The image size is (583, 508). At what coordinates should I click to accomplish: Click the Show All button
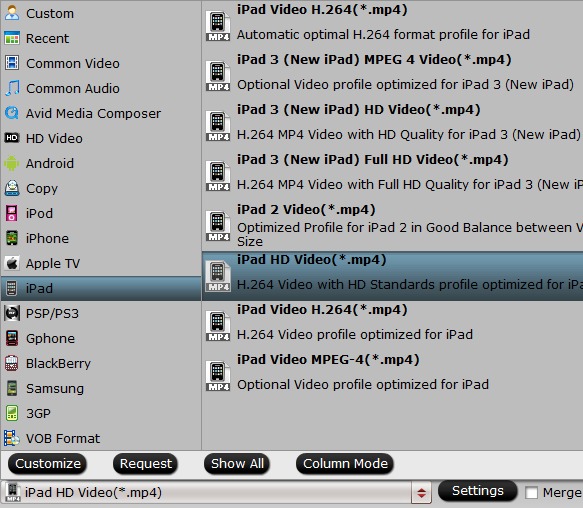point(237,464)
